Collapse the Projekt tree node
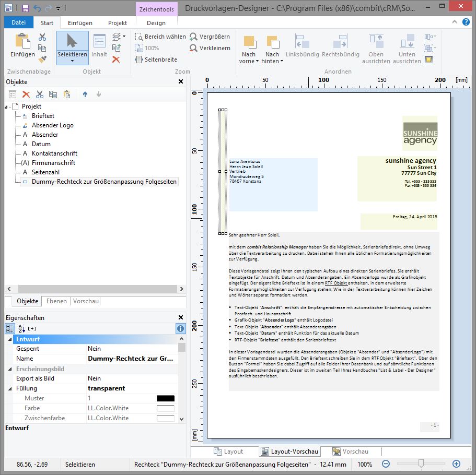This screenshot has width=476, height=475. click(6, 106)
